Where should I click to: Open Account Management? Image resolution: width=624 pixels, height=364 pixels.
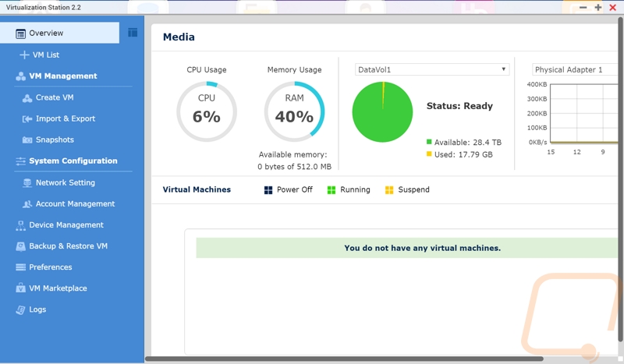click(75, 203)
